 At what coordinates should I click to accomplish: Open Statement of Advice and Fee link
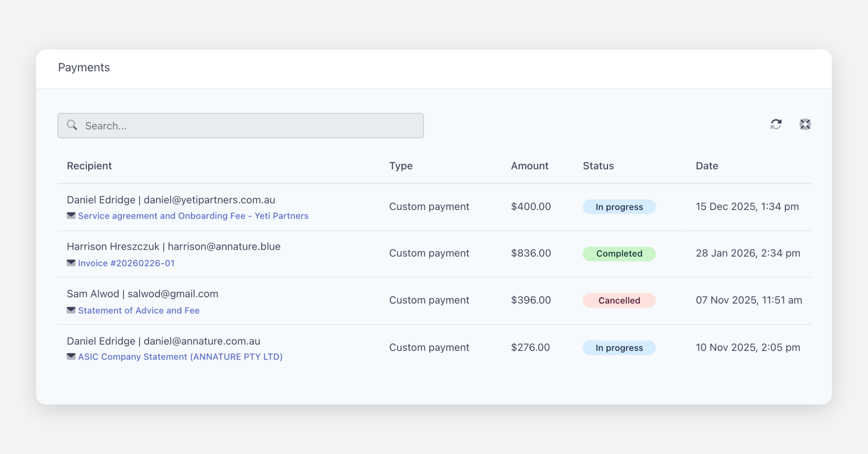coord(139,311)
